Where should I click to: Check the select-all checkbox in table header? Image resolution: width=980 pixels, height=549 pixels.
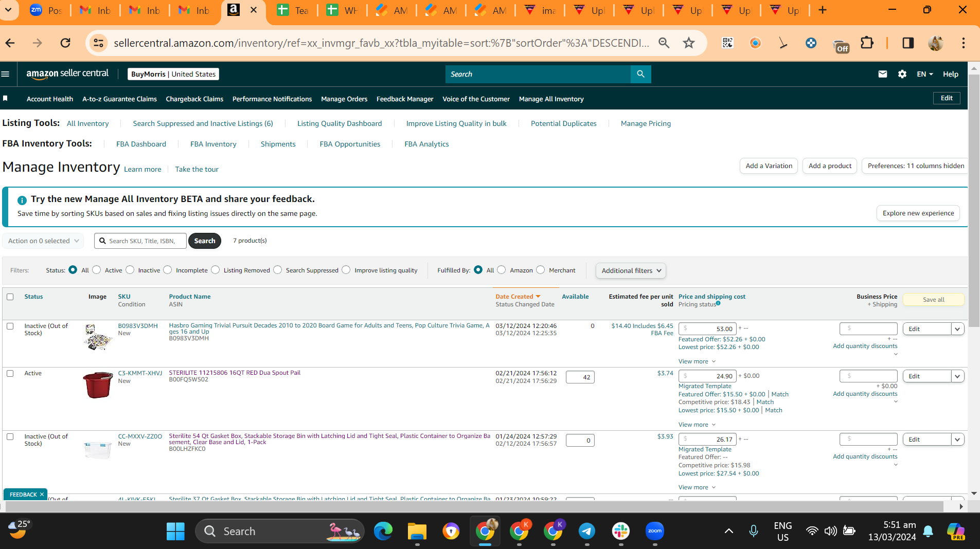(x=10, y=297)
